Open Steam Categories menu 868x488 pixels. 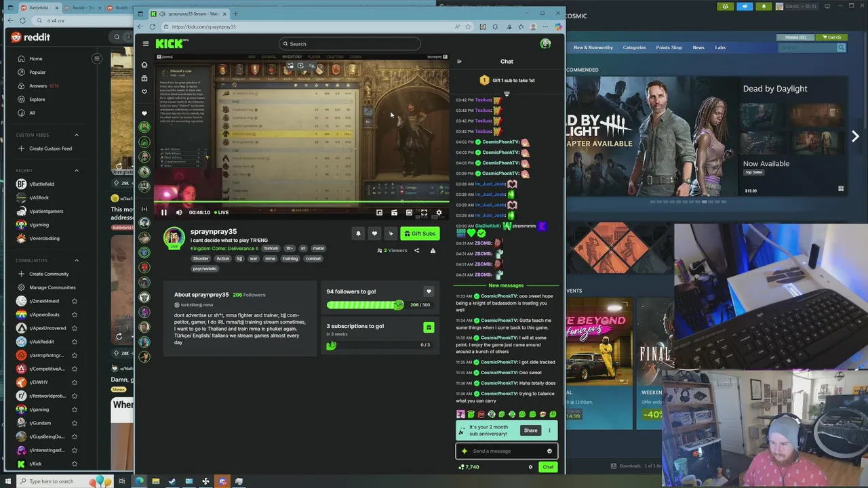[x=634, y=47]
